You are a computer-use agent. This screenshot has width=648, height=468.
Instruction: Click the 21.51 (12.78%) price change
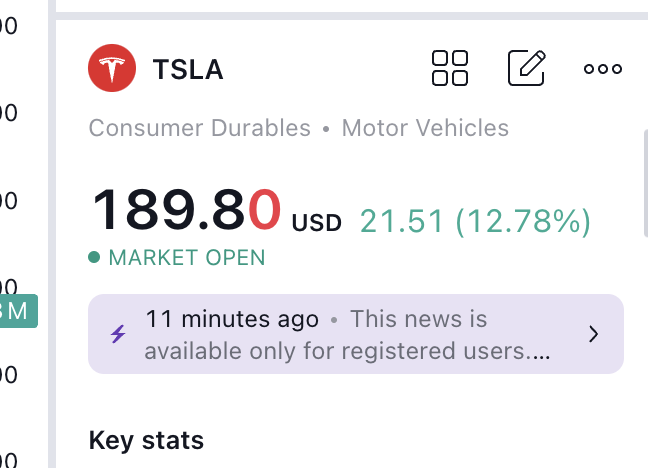pyautogui.click(x=475, y=222)
